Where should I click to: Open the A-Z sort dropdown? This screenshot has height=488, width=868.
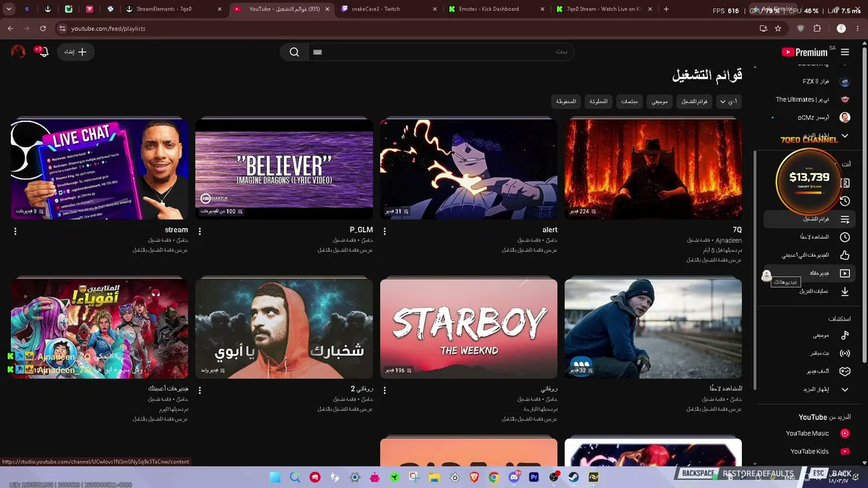pyautogui.click(x=728, y=102)
